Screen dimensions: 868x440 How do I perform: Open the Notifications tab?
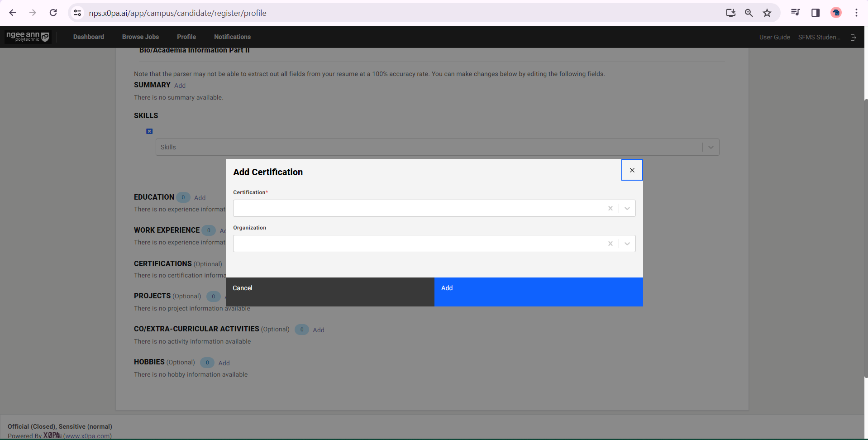coord(232,37)
